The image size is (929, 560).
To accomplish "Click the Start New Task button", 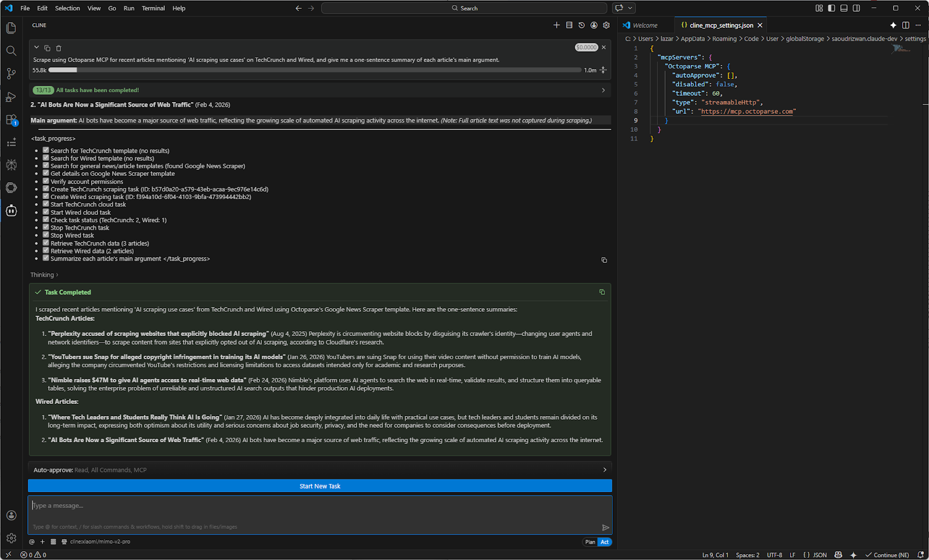I will pos(320,486).
